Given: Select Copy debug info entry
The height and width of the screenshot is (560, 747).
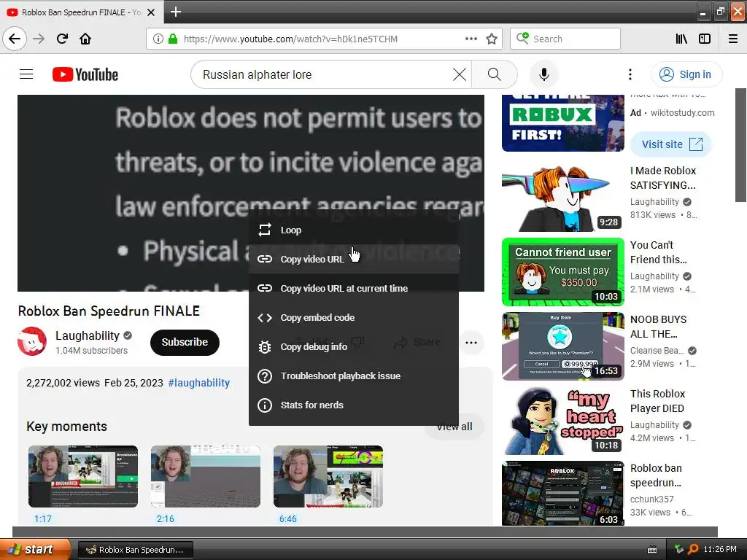Looking at the screenshot, I should pyautogui.click(x=354, y=346).
